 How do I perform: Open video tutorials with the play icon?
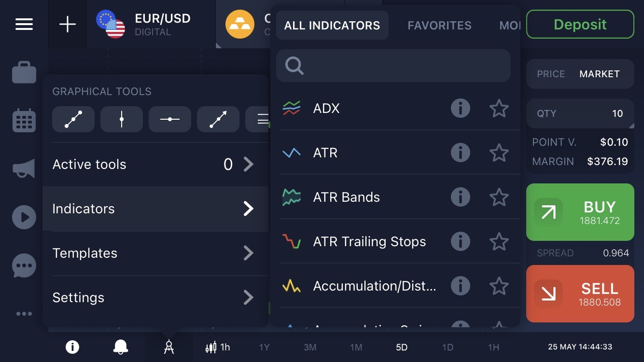24,217
